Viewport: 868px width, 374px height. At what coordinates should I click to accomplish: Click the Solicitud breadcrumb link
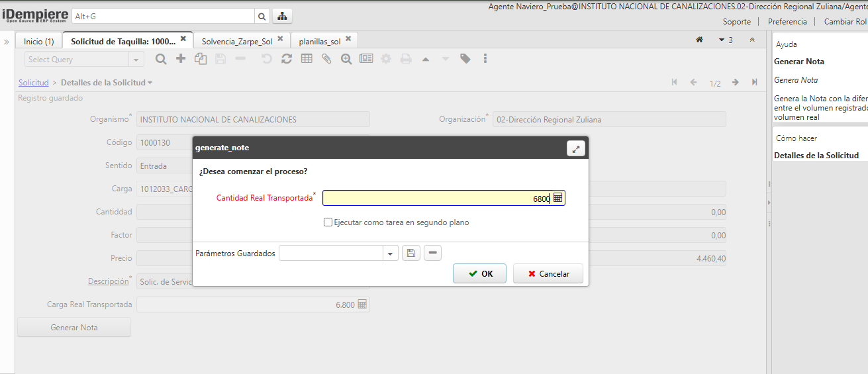[33, 83]
